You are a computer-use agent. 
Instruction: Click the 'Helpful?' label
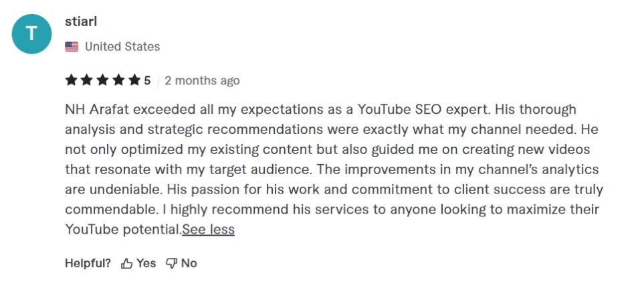pyautogui.click(x=88, y=264)
